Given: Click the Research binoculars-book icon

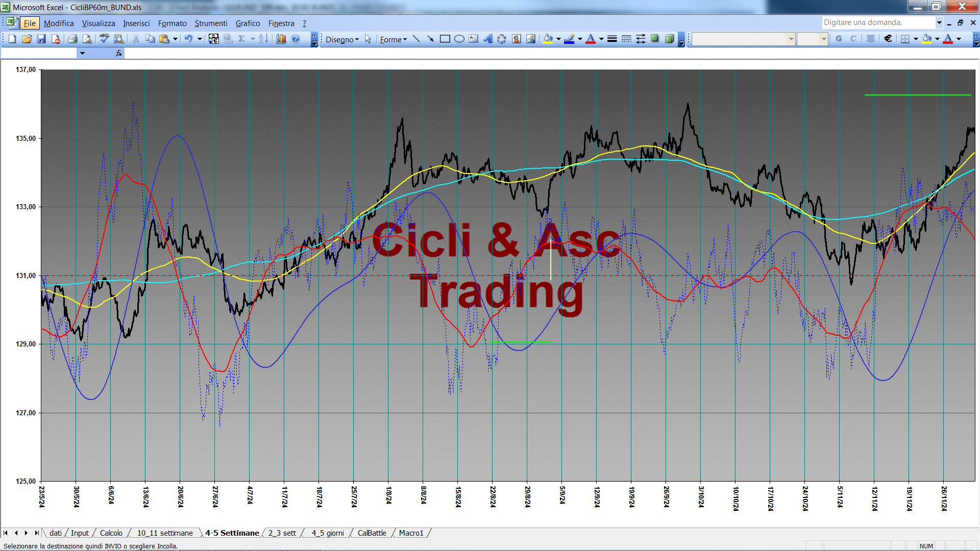Looking at the screenshot, I should [119, 39].
